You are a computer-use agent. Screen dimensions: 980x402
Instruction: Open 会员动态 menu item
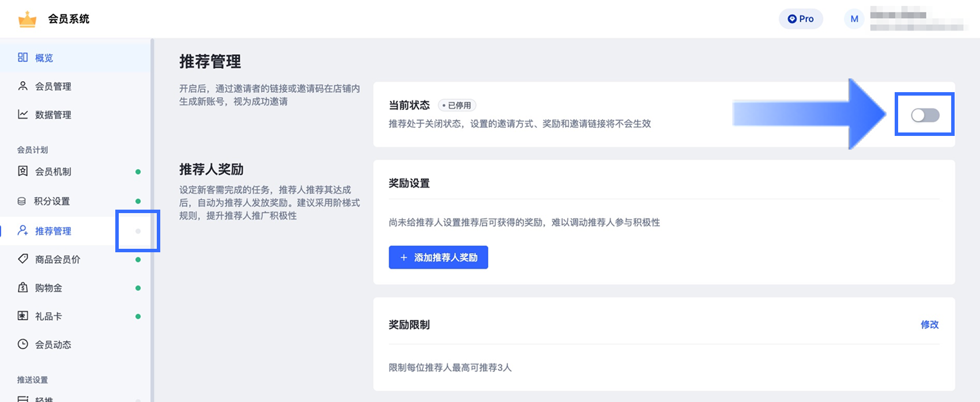click(75, 344)
